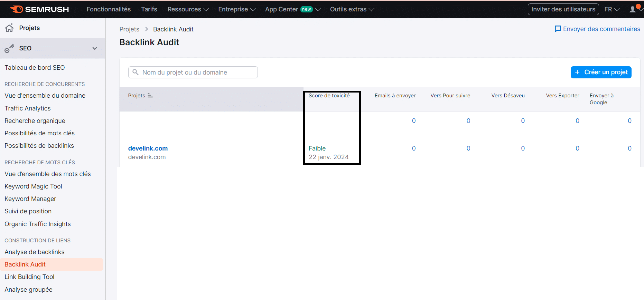This screenshot has width=644, height=300.
Task: Open Possibilités de mots clés
Action: (x=39, y=133)
